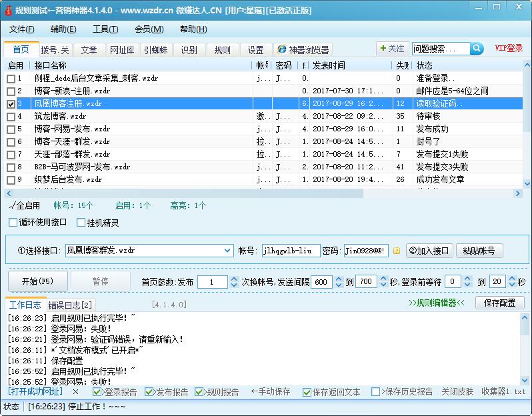Image resolution: width=532 pixels, height=416 pixels.
Task: Click the 保存配置 button
Action: [x=500, y=303]
